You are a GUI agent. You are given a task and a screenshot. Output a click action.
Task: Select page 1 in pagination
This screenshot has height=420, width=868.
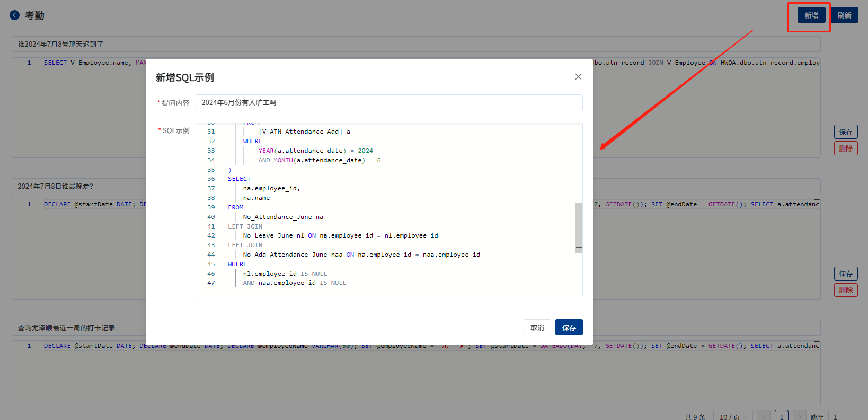[x=782, y=416]
